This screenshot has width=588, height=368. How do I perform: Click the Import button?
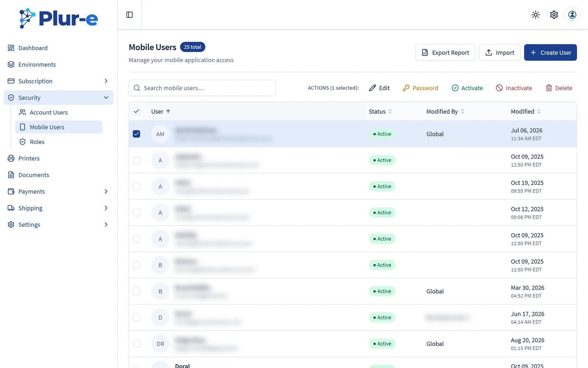[x=499, y=53]
